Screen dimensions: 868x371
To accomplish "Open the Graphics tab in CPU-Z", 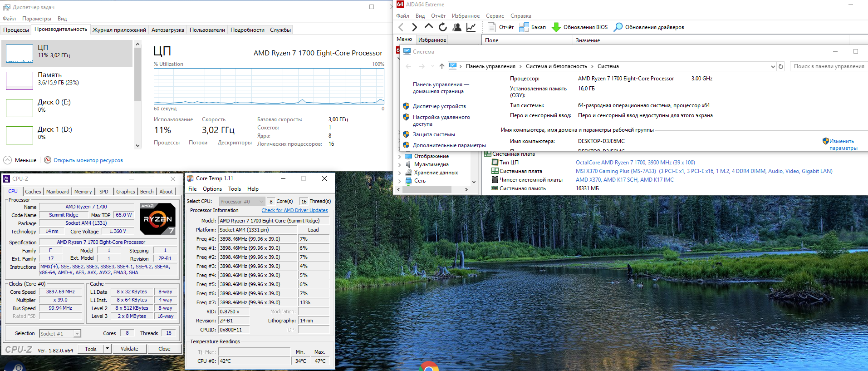I will (x=126, y=192).
